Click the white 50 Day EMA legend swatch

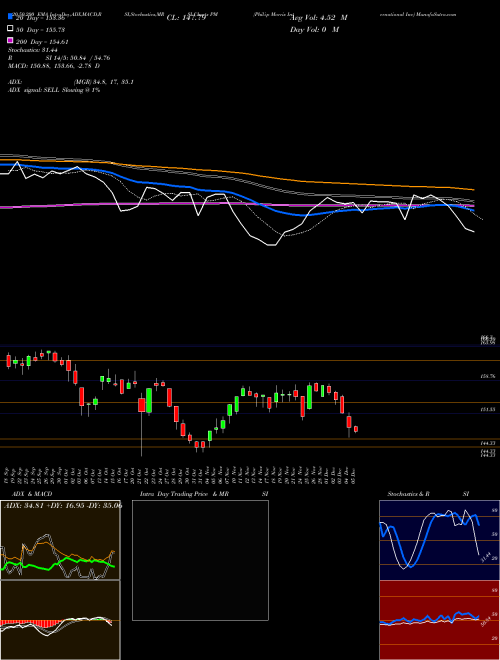[10, 29]
